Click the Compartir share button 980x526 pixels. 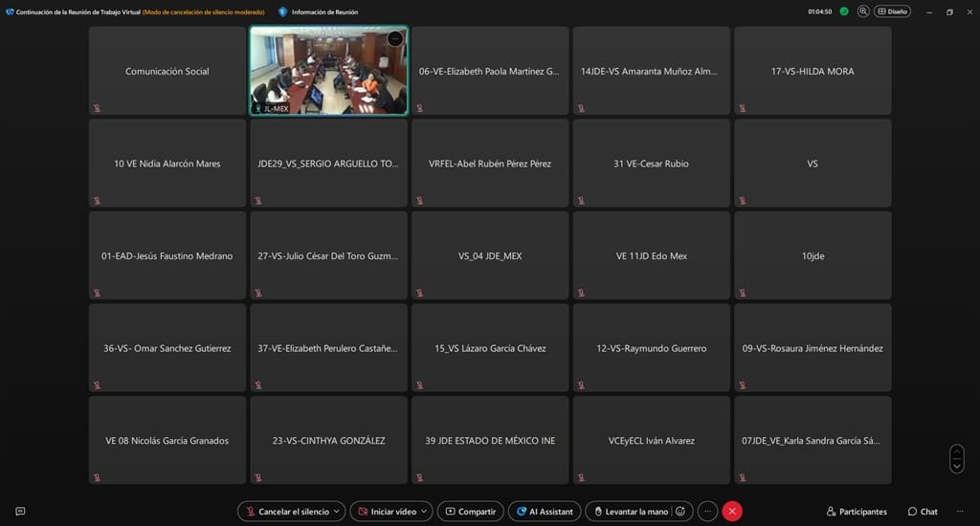(x=471, y=511)
